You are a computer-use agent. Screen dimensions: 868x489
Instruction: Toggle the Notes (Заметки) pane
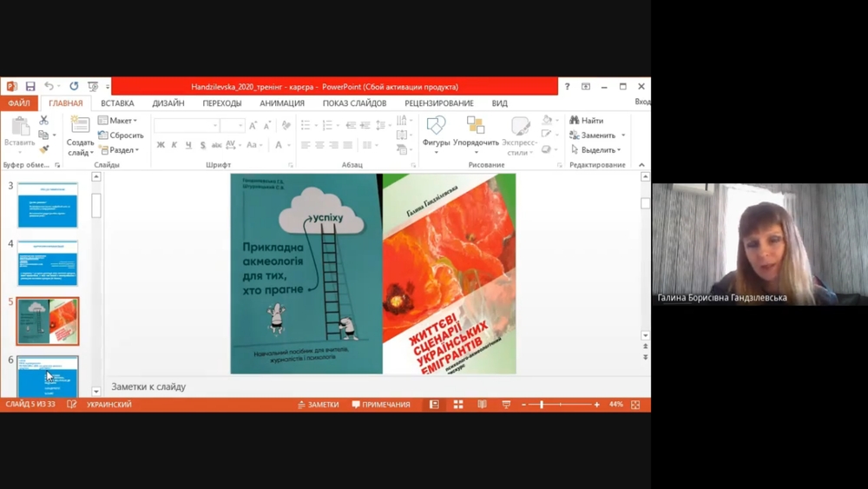(318, 405)
